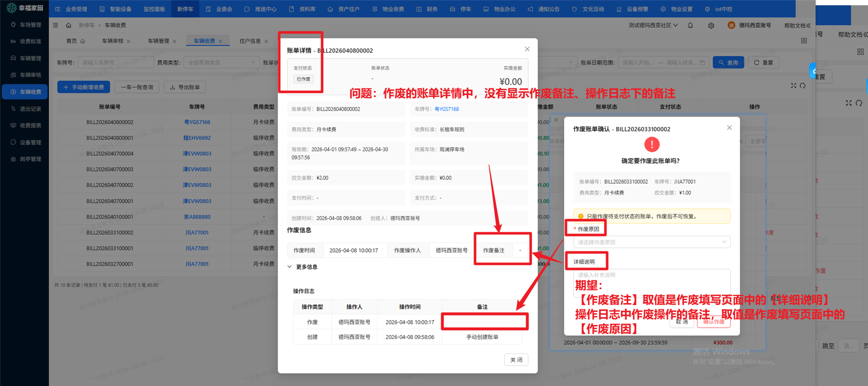The width and height of the screenshot is (868, 386).
Task: Click the 重置 reset button
Action: click(763, 63)
